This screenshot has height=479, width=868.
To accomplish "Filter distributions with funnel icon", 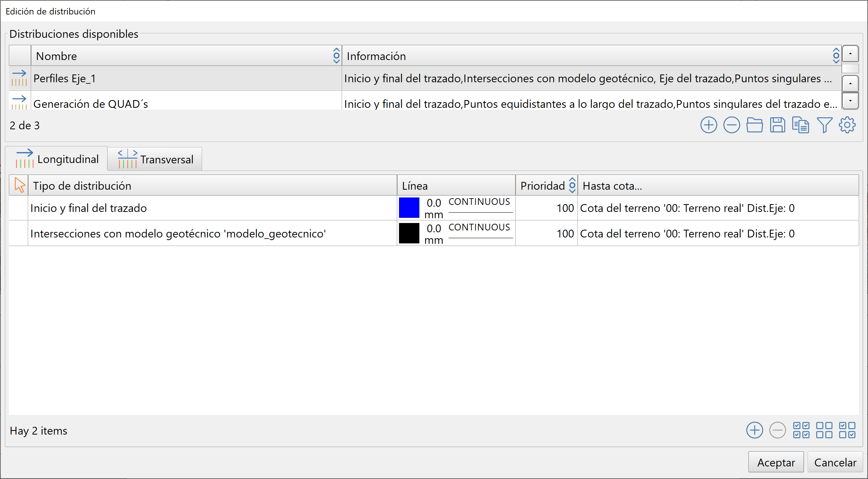I will (x=824, y=125).
